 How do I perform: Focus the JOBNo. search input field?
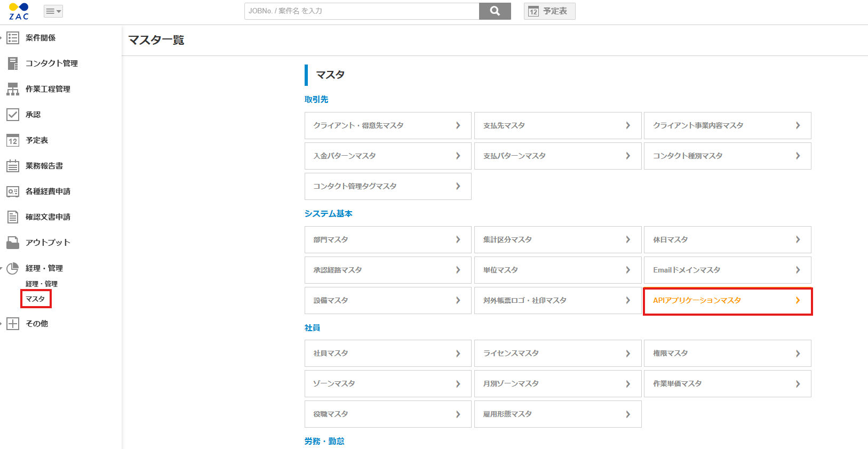point(362,11)
